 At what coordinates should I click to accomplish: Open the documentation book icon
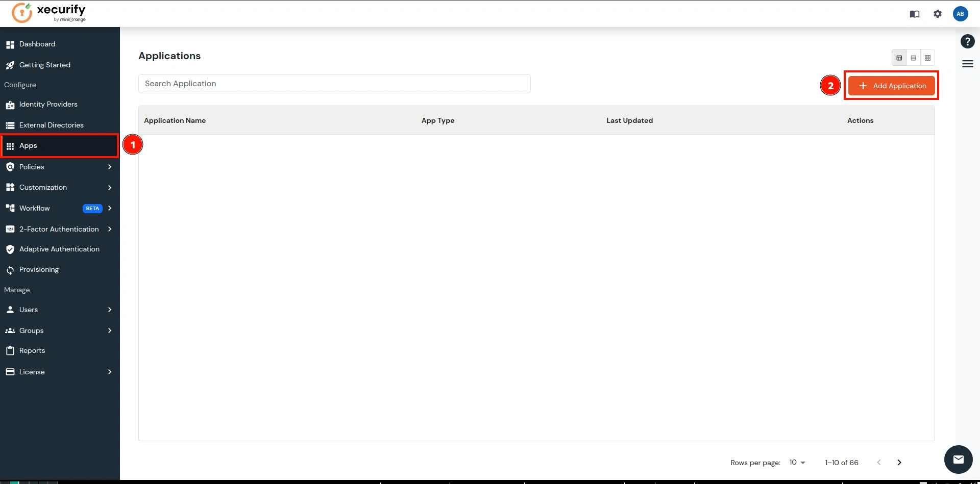[x=915, y=14]
